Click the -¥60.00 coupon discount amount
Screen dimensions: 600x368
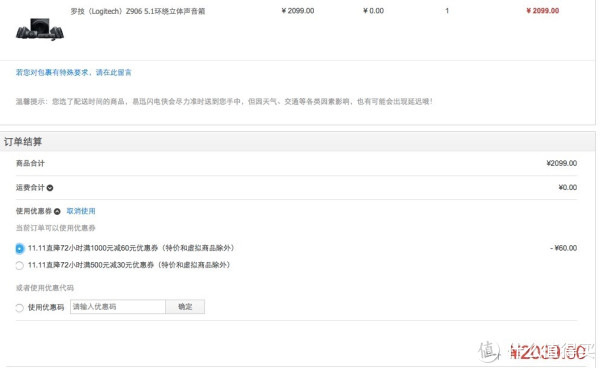[x=564, y=248]
